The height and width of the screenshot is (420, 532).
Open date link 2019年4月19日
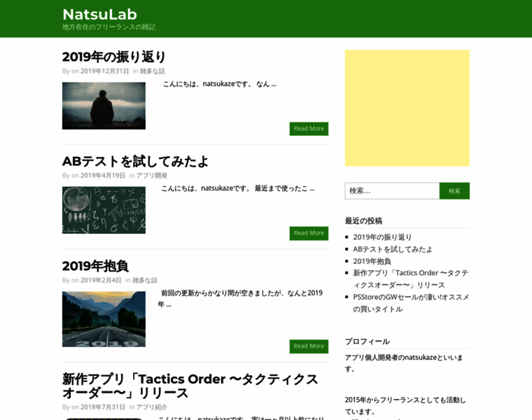(x=103, y=176)
